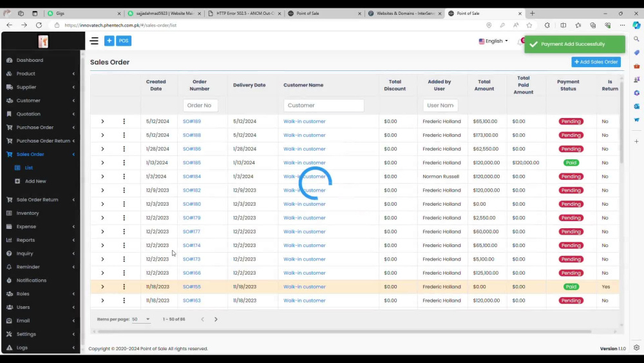
Task: Click the Reminder bell icon
Action: pos(9,267)
